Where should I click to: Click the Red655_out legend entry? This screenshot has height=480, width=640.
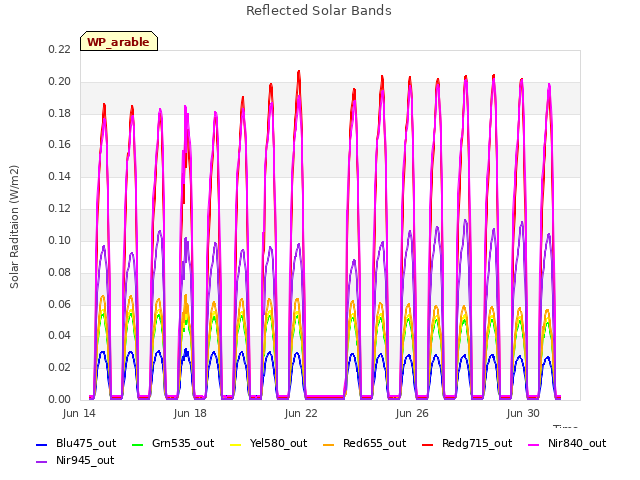(x=364, y=443)
